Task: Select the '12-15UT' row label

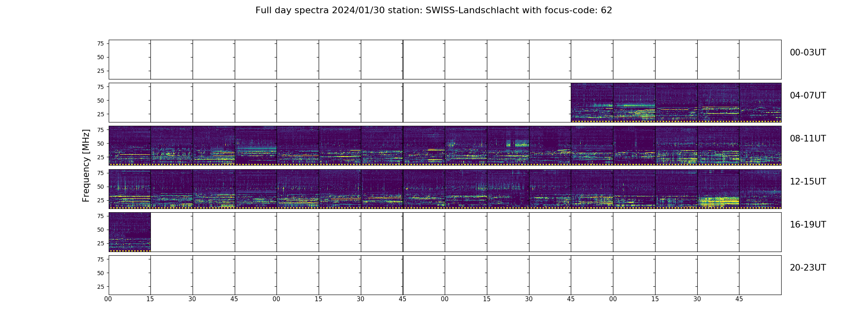Action: 808,182
